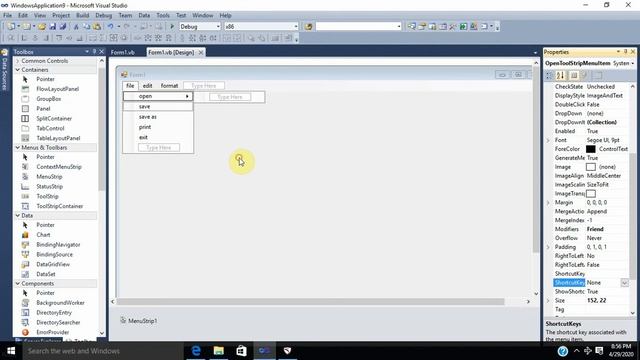640x360 pixels.
Task: Click the Cut toolbar icon
Action: pyautogui.click(x=76, y=27)
